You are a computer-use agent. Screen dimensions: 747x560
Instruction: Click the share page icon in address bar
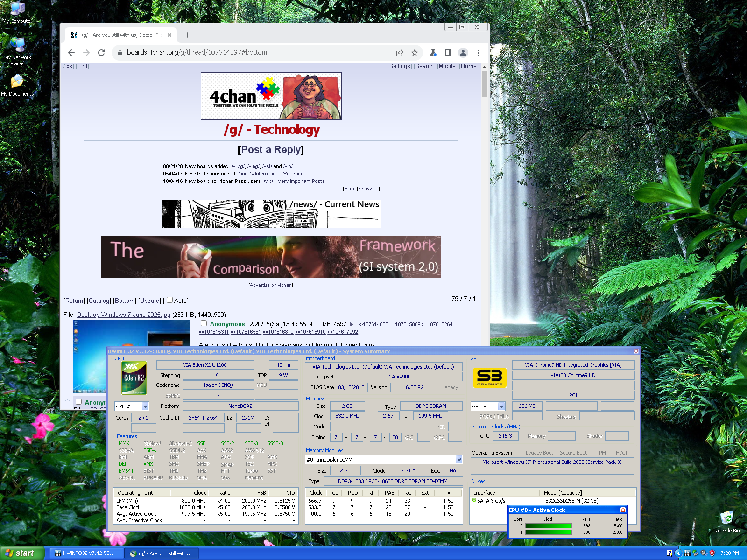[x=400, y=53]
